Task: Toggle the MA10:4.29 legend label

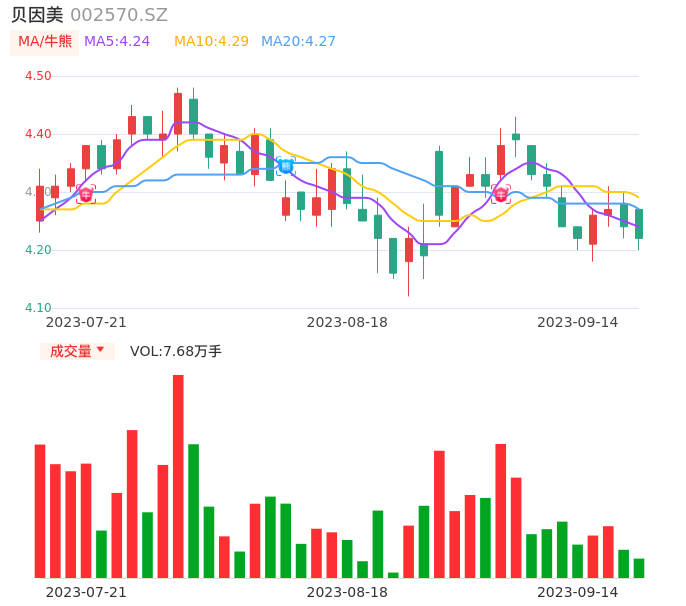Action: click(211, 42)
